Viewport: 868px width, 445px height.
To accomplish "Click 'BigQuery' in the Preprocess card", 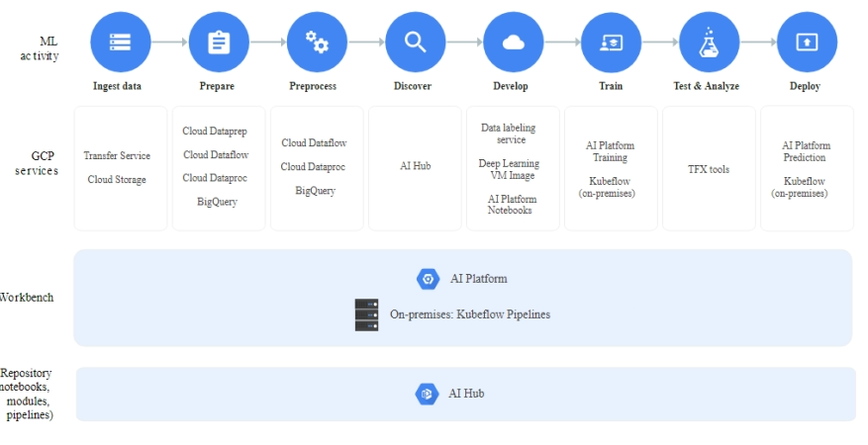I will pyautogui.click(x=315, y=191).
